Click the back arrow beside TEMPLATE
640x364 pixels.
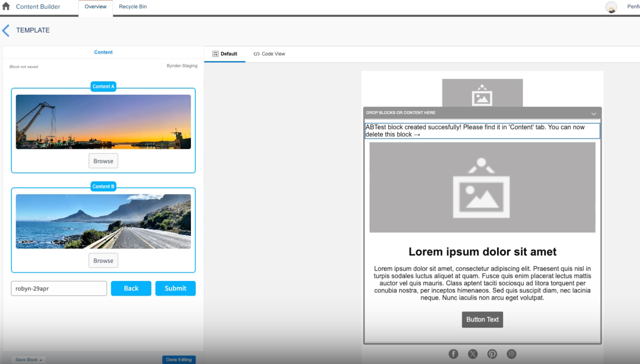pos(6,30)
